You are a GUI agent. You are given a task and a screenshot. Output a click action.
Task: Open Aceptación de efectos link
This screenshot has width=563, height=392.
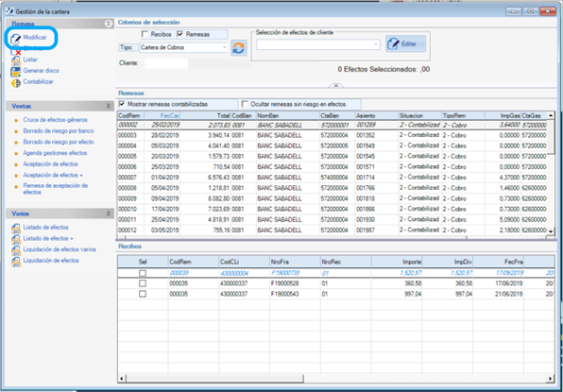pyautogui.click(x=51, y=164)
